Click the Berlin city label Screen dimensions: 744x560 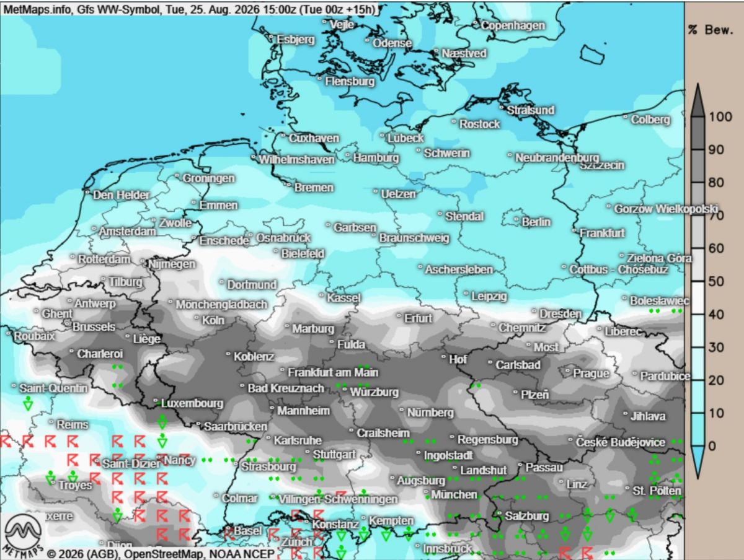click(x=536, y=221)
